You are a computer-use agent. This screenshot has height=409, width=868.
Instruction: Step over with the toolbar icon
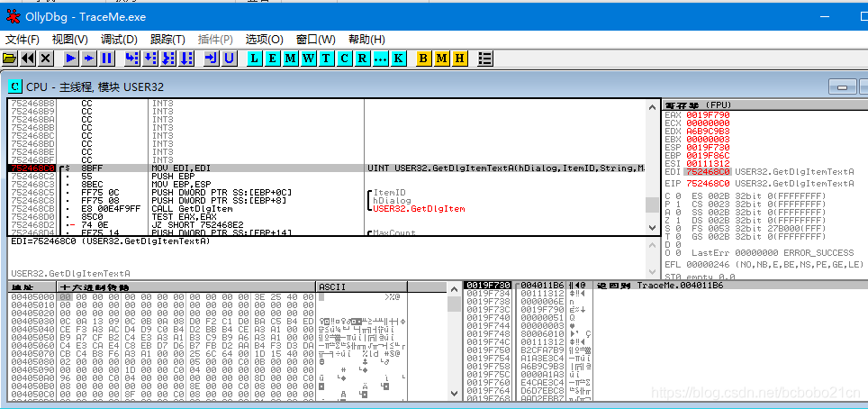(149, 59)
